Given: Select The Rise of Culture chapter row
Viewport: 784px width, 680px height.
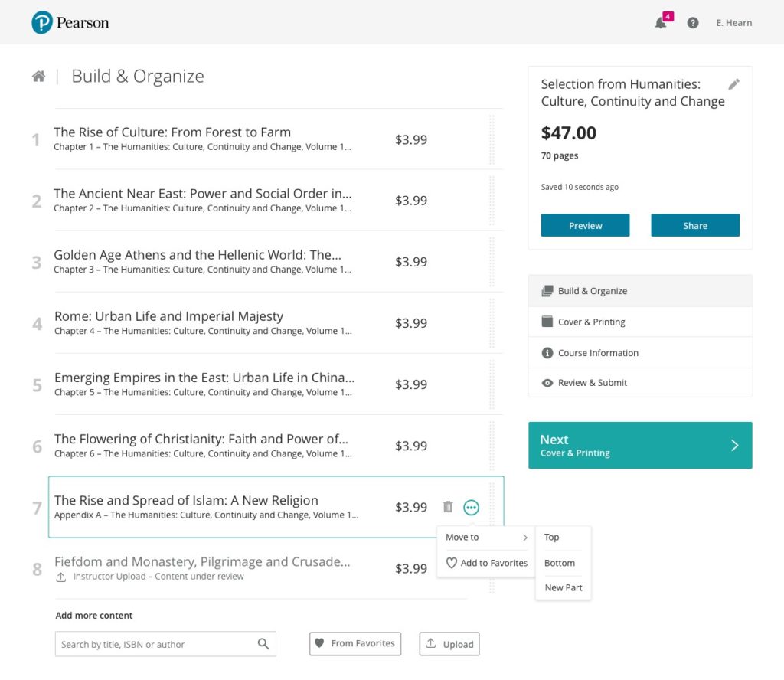Looking at the screenshot, I should point(277,139).
